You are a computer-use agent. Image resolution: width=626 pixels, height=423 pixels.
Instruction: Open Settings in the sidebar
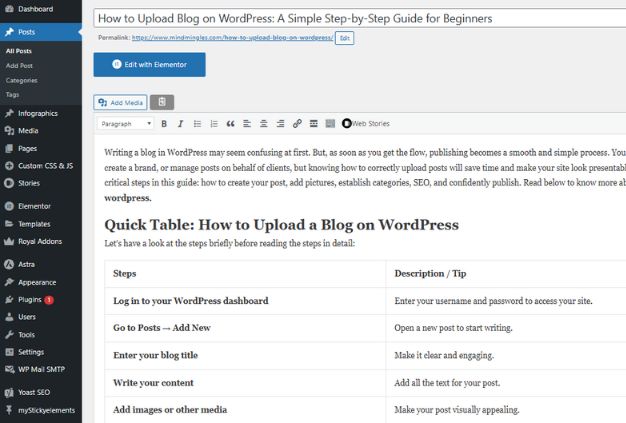point(41,352)
